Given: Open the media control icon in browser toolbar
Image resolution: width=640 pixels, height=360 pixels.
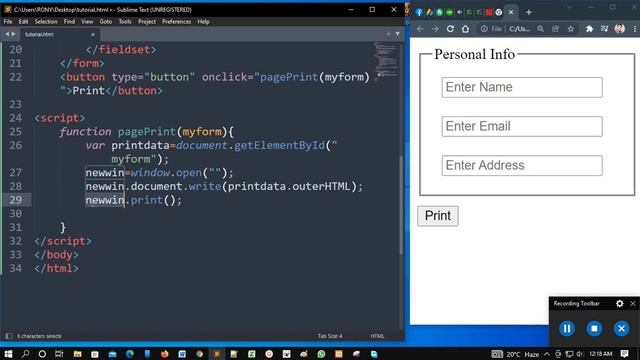Looking at the screenshot, I should 604,29.
